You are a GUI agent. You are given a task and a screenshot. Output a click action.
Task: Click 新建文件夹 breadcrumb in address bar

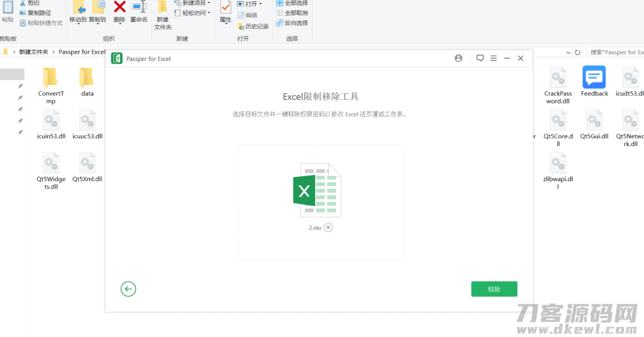[x=34, y=52]
